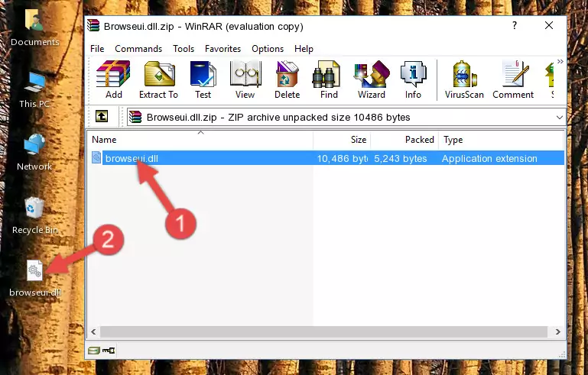The height and width of the screenshot is (375, 588).
Task: Expand the address bar path dropdown
Action: point(559,118)
